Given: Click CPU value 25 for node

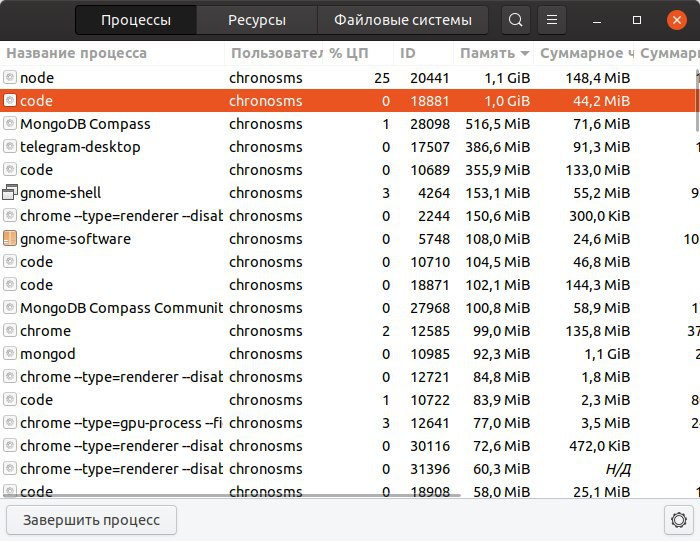Looking at the screenshot, I should [382, 78].
